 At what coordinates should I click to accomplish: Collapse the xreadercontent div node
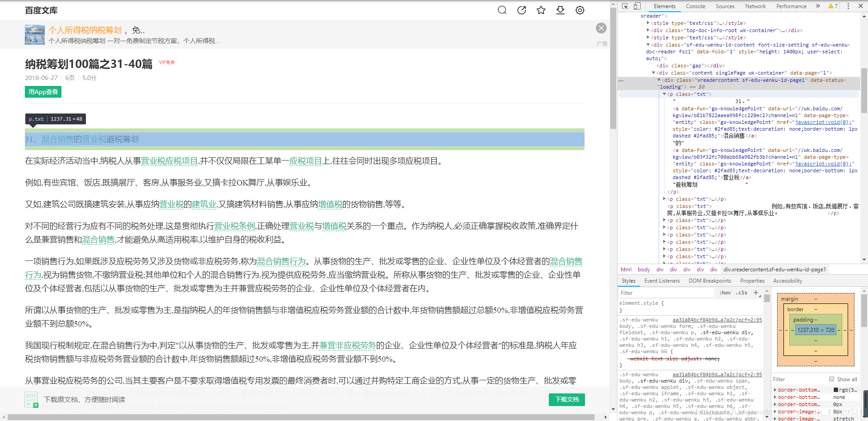tap(659, 80)
